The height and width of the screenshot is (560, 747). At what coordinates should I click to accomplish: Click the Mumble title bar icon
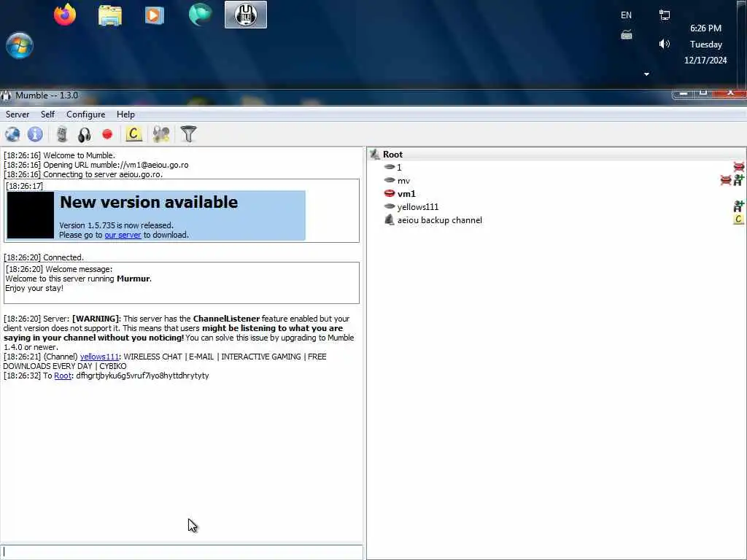(x=6, y=96)
